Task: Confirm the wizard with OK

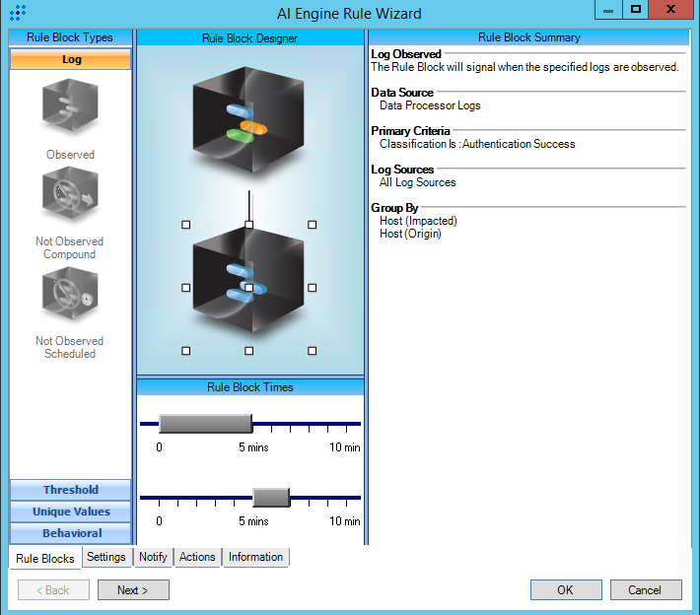Action: (565, 589)
